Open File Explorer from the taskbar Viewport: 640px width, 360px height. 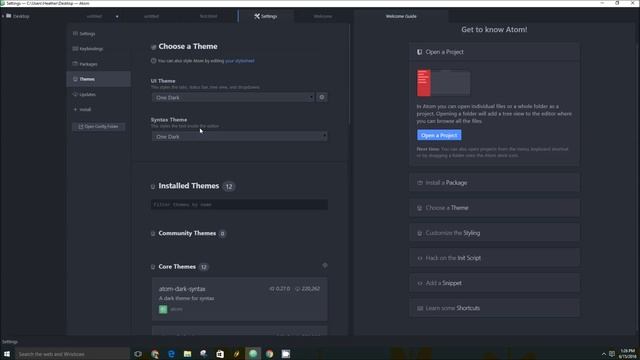[x=187, y=354]
